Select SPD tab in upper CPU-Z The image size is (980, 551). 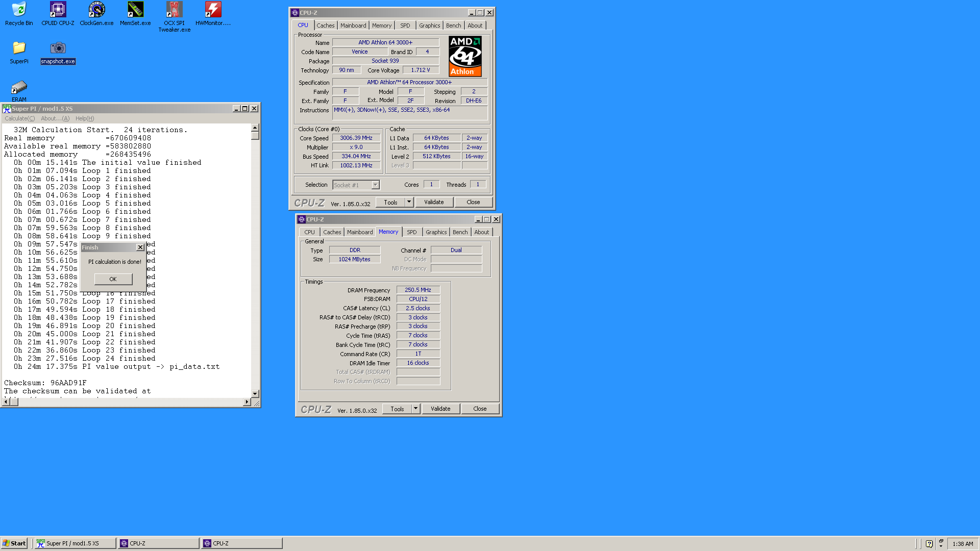[405, 26]
